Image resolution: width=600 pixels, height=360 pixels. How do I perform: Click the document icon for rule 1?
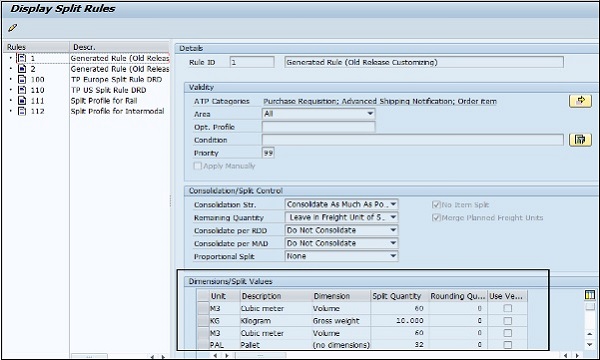tap(22, 58)
